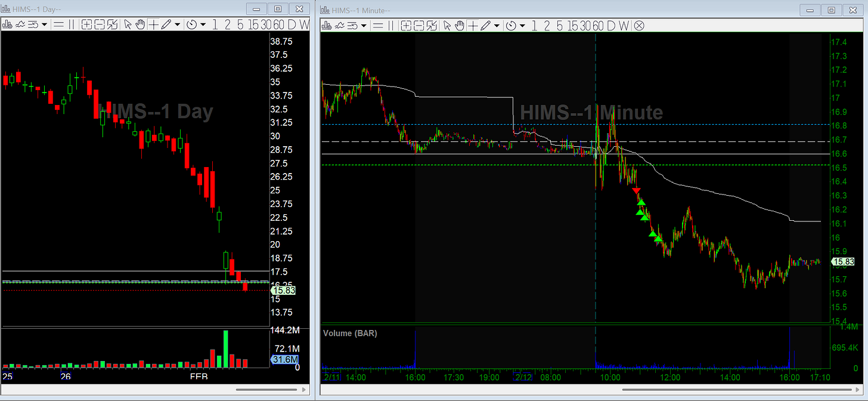This screenshot has height=401, width=868.
Task: Reset zoom with the arrows icon, Minute chart
Action: pyautogui.click(x=432, y=25)
